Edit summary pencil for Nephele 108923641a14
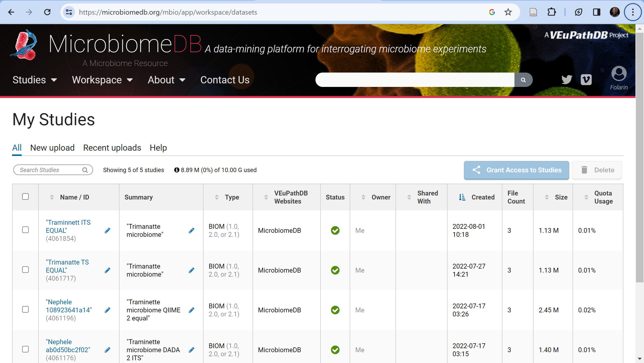Image resolution: width=644 pixels, height=363 pixels. point(191,310)
